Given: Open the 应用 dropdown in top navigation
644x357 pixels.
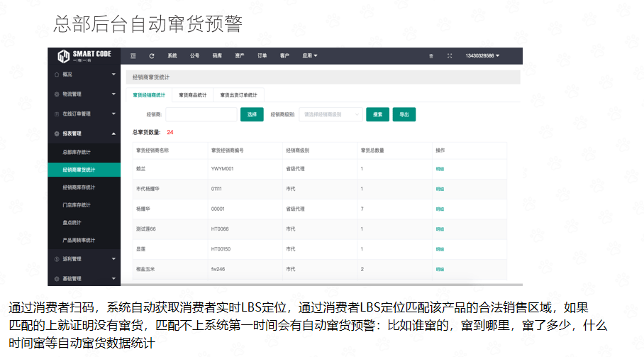Looking at the screenshot, I should coord(309,55).
